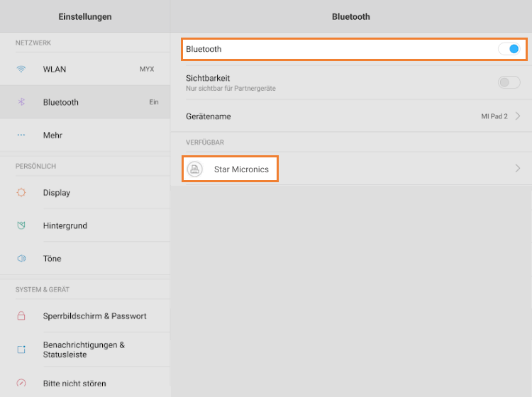Click the VERFÜGBAR section header
The width and height of the screenshot is (532, 397).
(x=205, y=142)
